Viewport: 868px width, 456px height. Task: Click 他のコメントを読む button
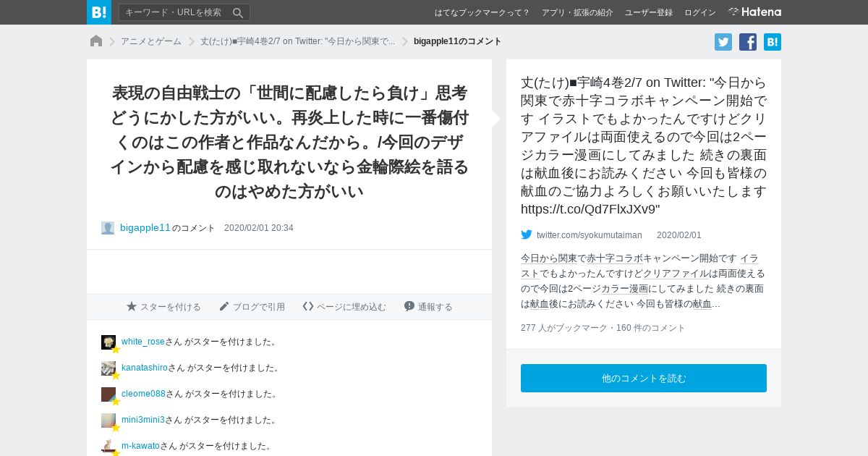click(x=644, y=379)
